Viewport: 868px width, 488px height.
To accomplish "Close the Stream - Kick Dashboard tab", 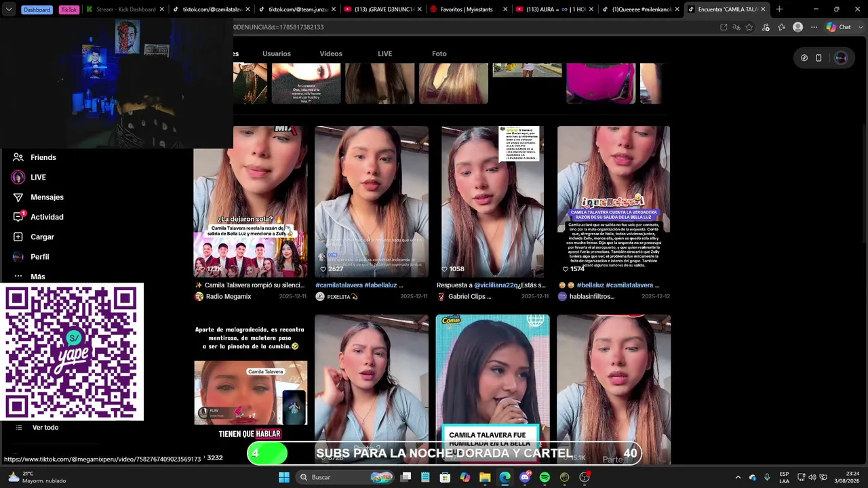I will pos(161,9).
